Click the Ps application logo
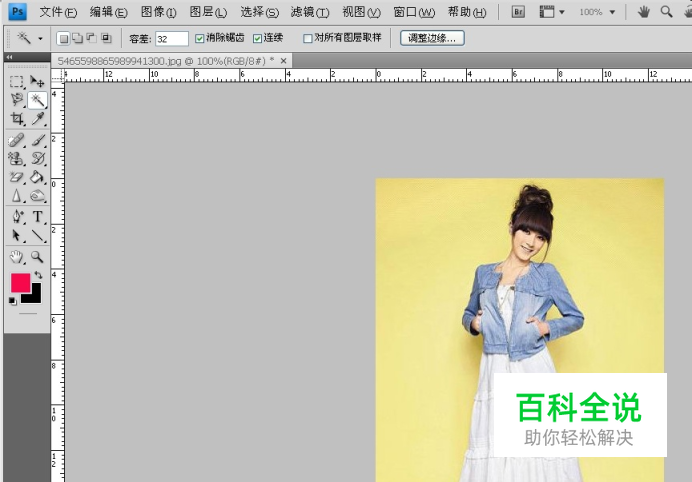This screenshot has height=482, width=692. 18,12
